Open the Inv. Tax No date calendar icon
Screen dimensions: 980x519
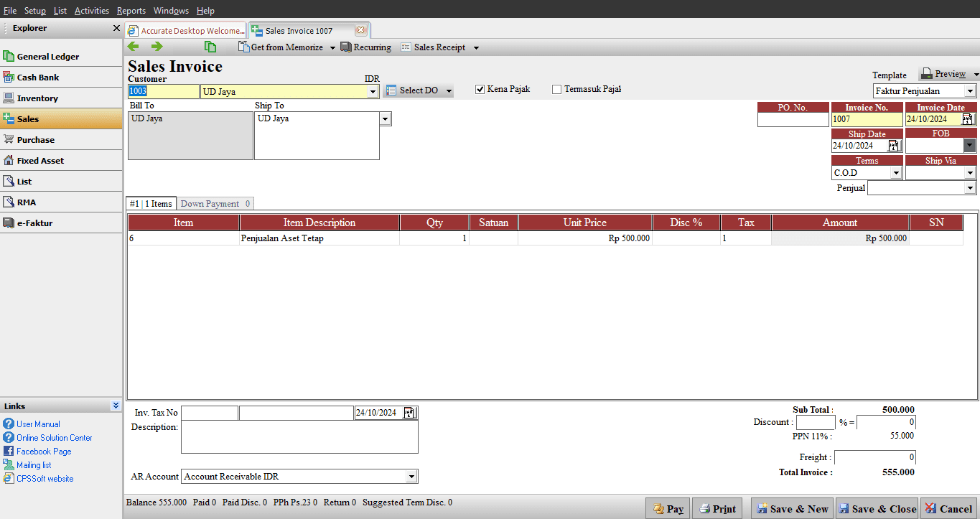(409, 413)
